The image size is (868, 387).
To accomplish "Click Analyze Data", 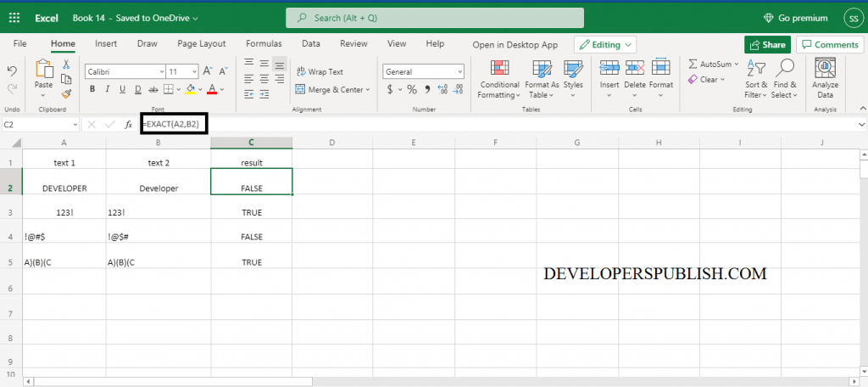I will point(825,79).
